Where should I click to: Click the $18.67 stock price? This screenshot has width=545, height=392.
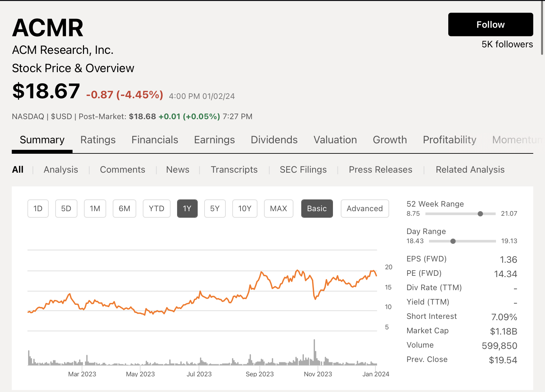(46, 91)
